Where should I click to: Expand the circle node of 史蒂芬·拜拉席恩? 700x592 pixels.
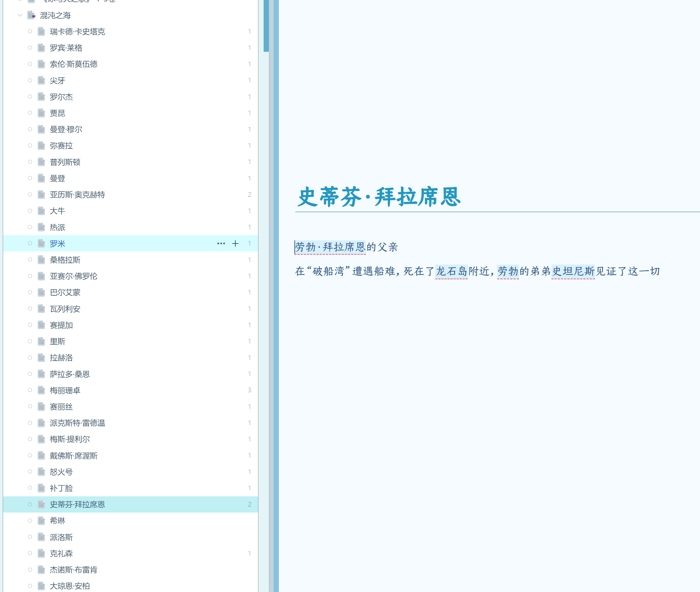[30, 504]
